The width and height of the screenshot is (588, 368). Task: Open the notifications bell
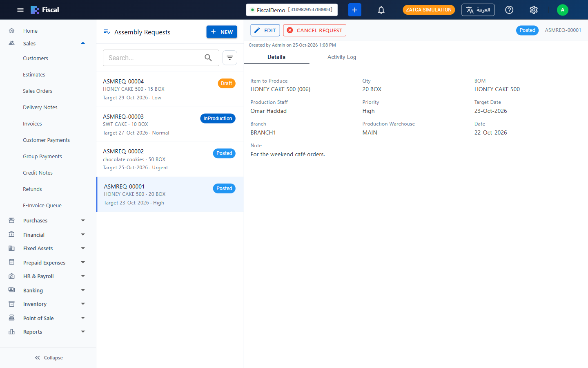click(x=381, y=10)
